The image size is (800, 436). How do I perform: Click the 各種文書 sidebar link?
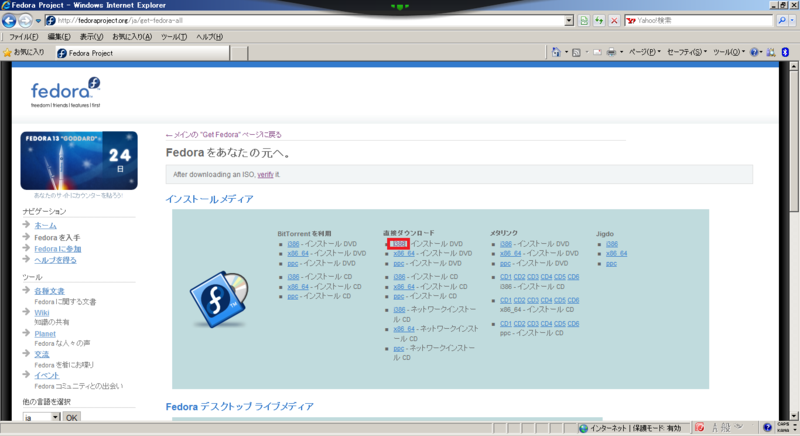pyautogui.click(x=49, y=291)
